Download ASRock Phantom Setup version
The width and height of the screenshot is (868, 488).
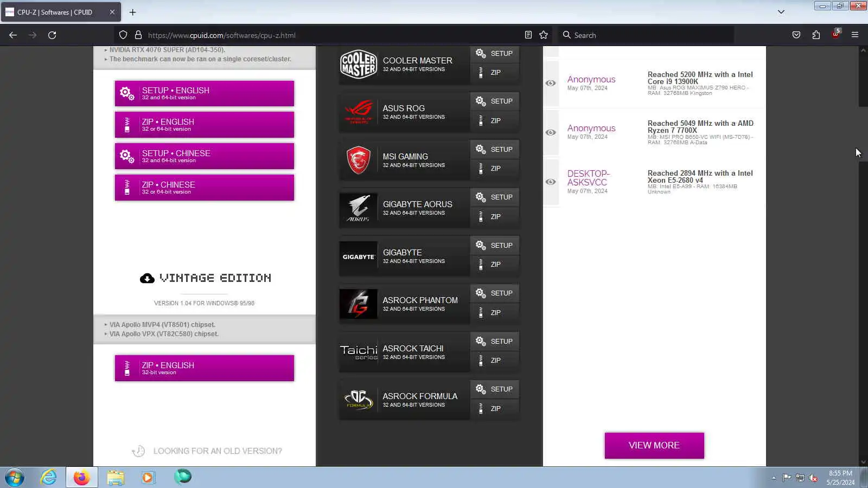coord(495,293)
